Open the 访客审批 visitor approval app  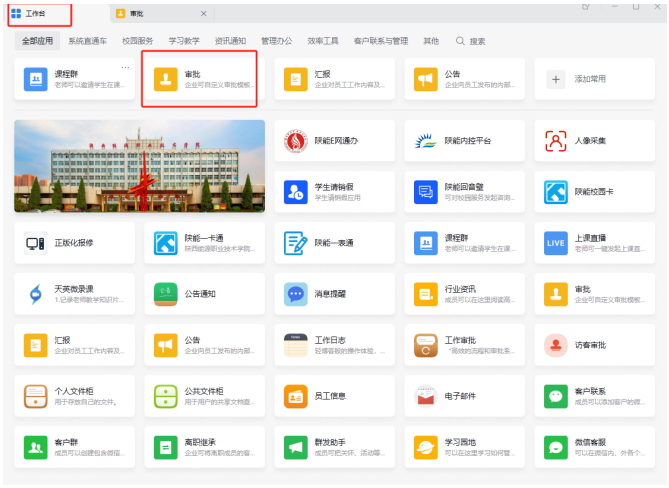[x=592, y=345]
